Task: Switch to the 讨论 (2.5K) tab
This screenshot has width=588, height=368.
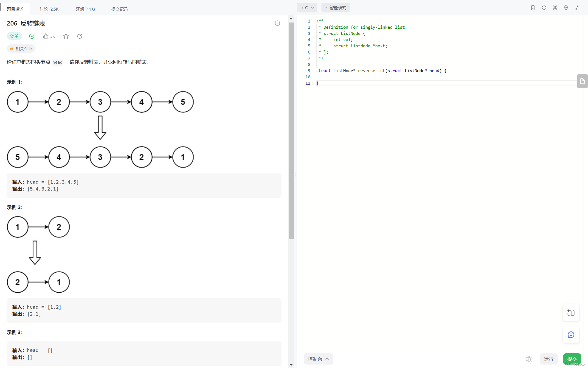Action: (x=50, y=9)
